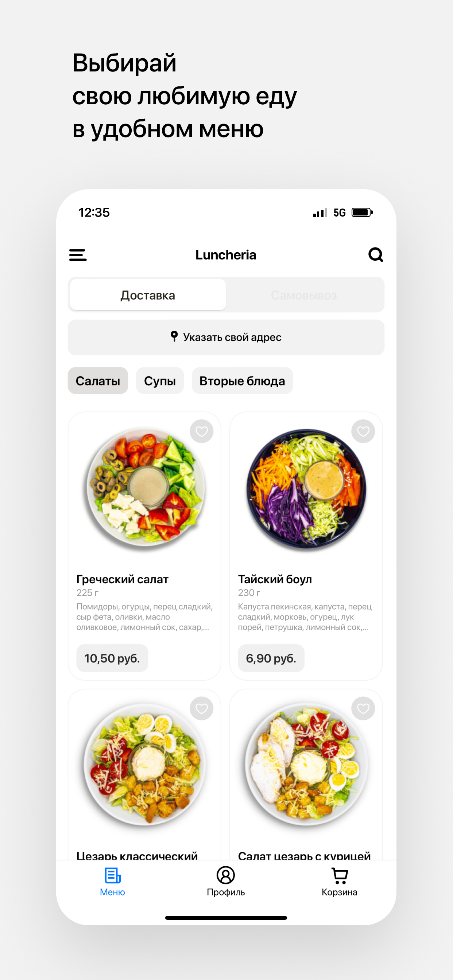Open the Корзина cart icon
453x980 pixels.
click(x=340, y=875)
